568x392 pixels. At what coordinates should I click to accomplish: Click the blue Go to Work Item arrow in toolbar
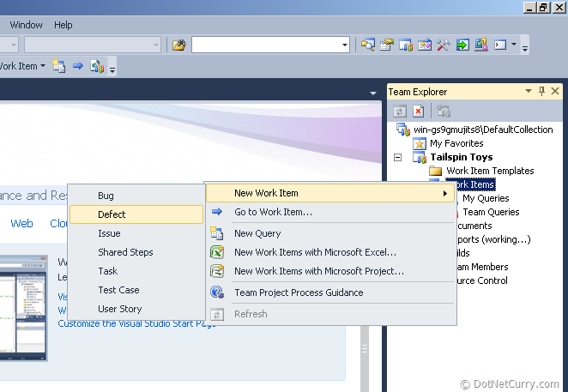click(78, 66)
